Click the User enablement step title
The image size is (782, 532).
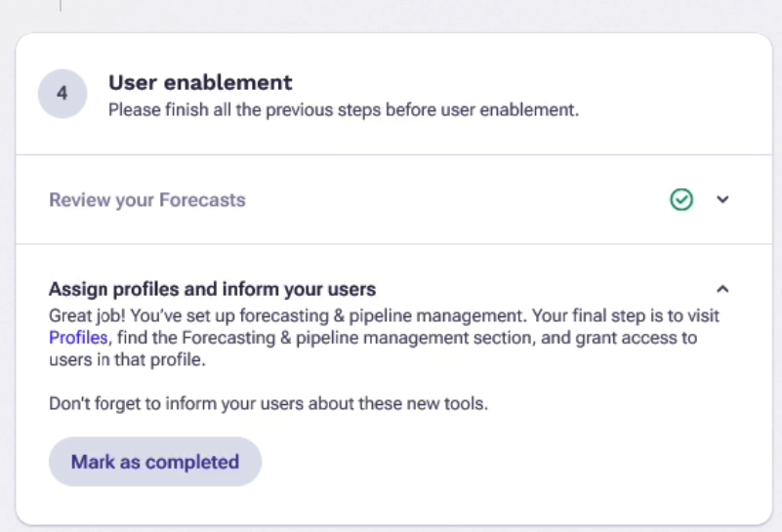point(200,83)
